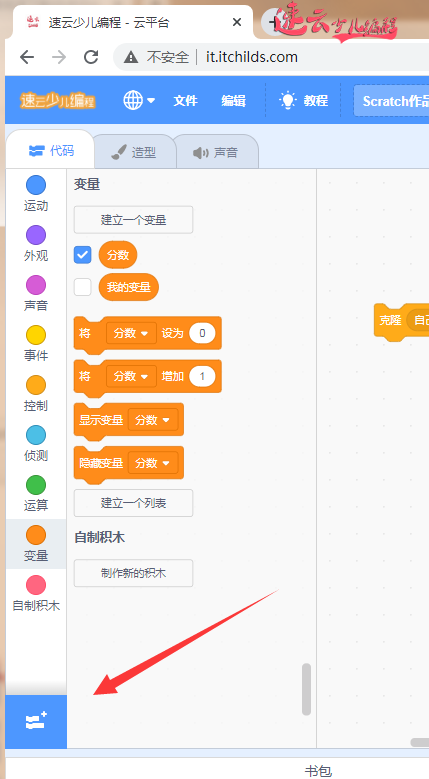The height and width of the screenshot is (779, 429).
Task: Click the block palette vertical scrollbar
Action: (x=306, y=689)
